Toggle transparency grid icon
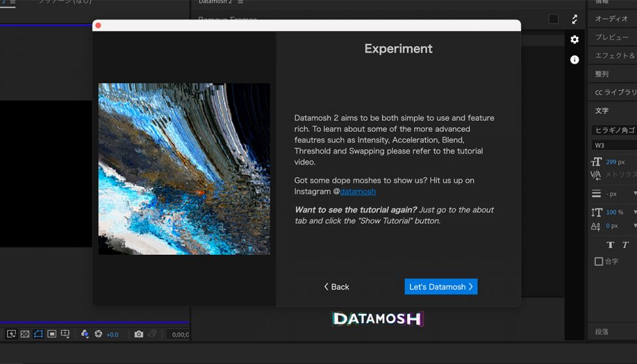 (x=25, y=334)
